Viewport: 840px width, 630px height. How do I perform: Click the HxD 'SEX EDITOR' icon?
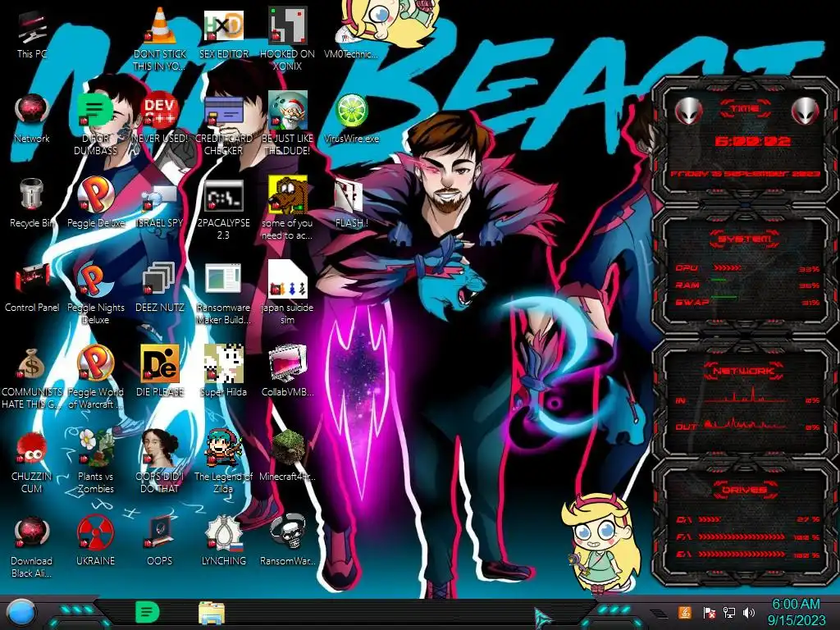click(x=224, y=33)
